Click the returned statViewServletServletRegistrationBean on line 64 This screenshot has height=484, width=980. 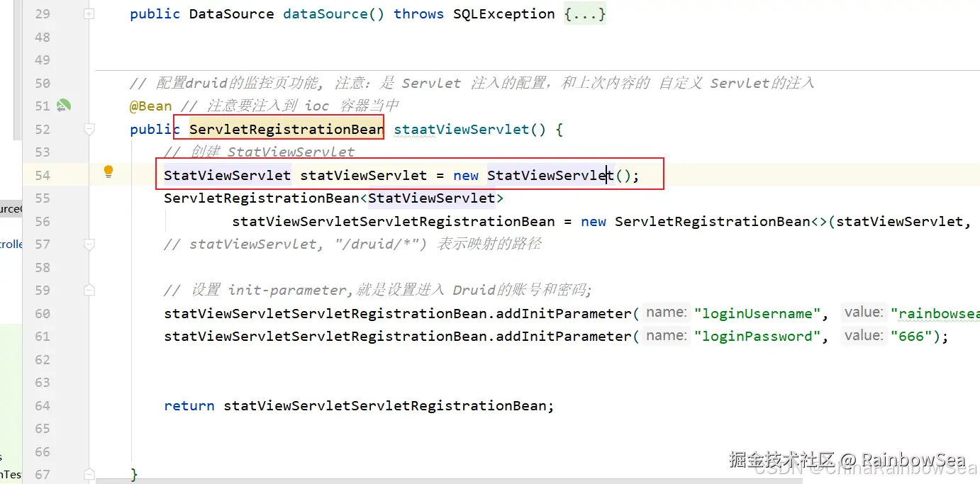385,405
